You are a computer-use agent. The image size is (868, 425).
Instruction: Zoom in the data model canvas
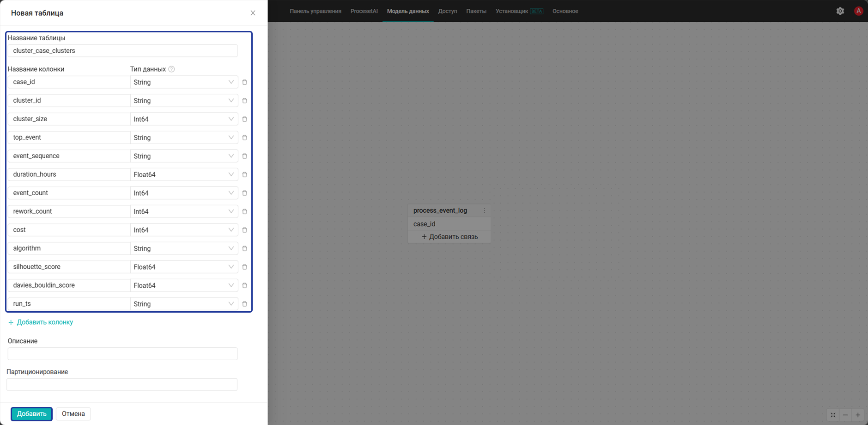[858, 415]
